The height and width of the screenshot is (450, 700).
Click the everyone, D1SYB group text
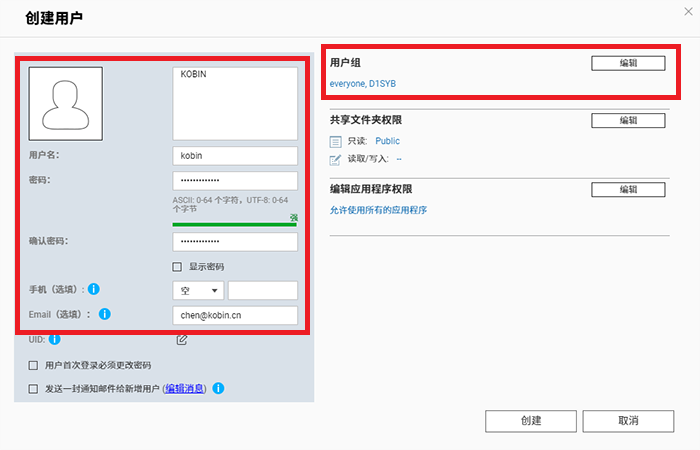[362, 83]
